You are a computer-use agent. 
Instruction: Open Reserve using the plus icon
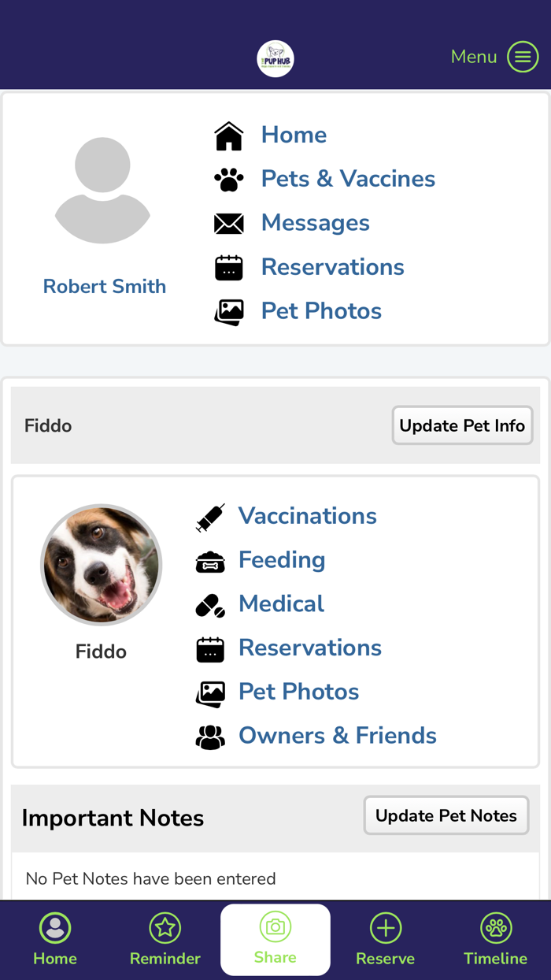385,928
